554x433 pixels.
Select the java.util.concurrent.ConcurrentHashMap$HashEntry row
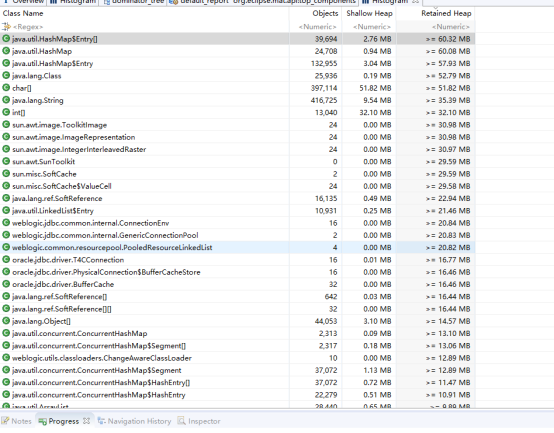(237, 395)
